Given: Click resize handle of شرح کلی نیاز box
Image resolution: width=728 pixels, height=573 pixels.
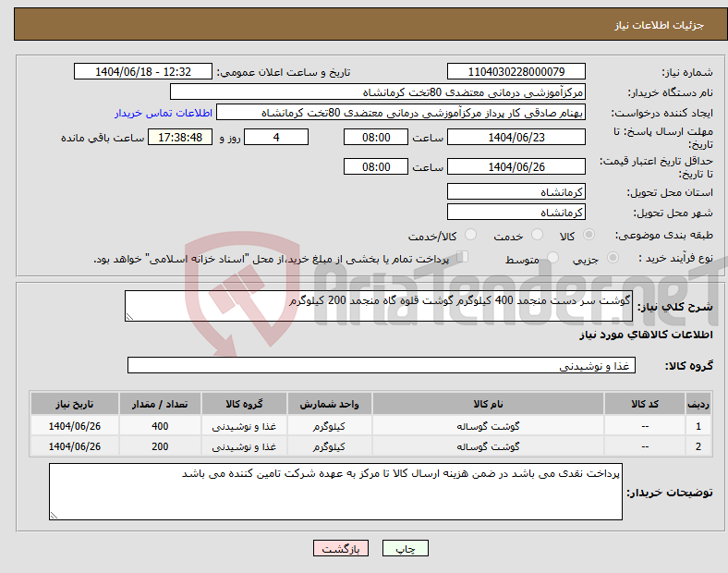Looking at the screenshot, I should [x=129, y=317].
